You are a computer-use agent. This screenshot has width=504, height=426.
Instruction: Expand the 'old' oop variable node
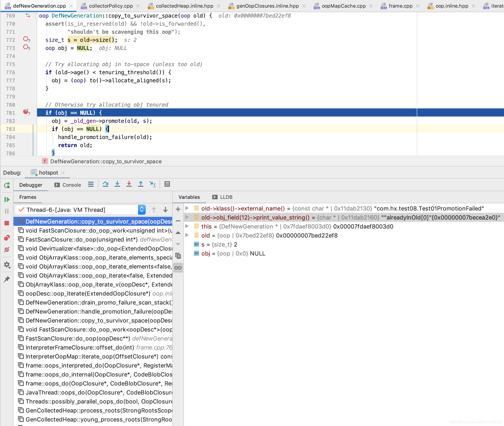pos(187,235)
